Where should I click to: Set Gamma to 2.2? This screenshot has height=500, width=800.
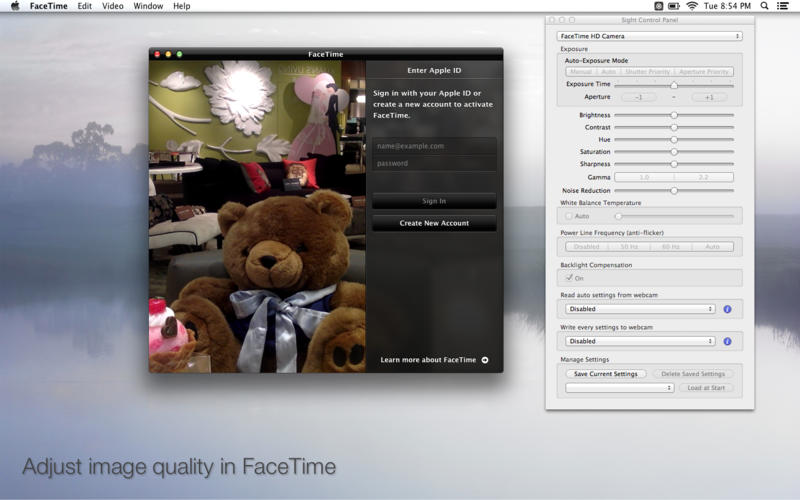click(704, 177)
